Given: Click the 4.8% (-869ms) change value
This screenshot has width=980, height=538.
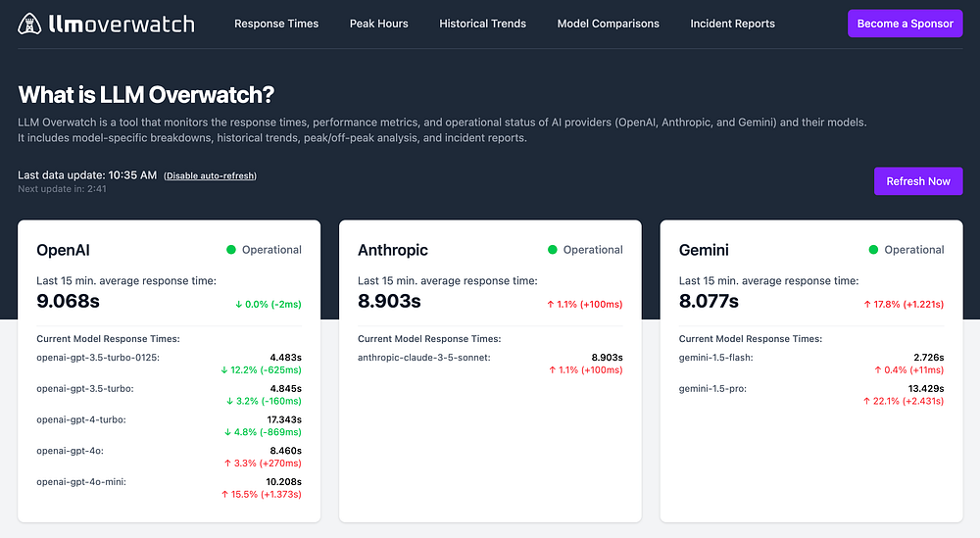Looking at the screenshot, I should pyautogui.click(x=263, y=432).
